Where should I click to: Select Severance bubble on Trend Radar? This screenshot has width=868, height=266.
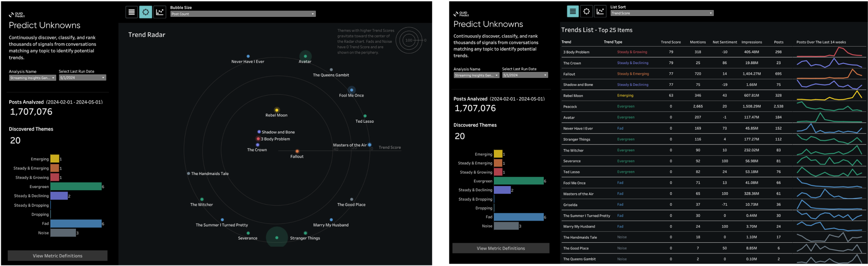(248, 233)
